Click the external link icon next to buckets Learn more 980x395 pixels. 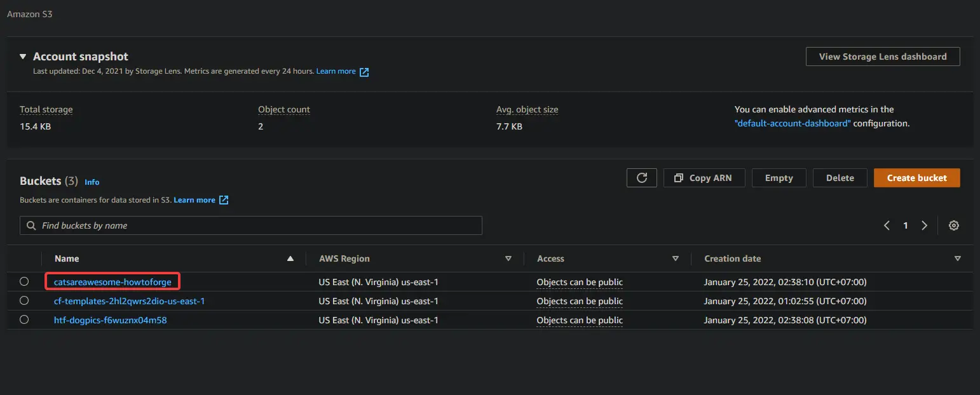coord(223,199)
